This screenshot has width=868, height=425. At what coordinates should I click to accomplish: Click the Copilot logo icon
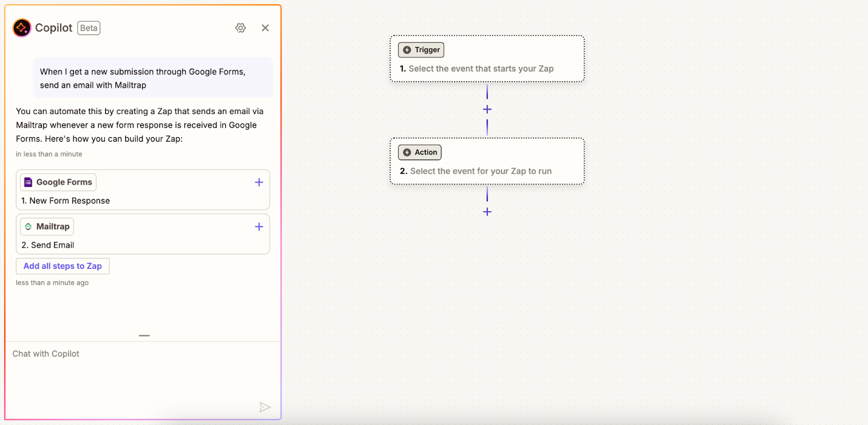click(x=22, y=28)
